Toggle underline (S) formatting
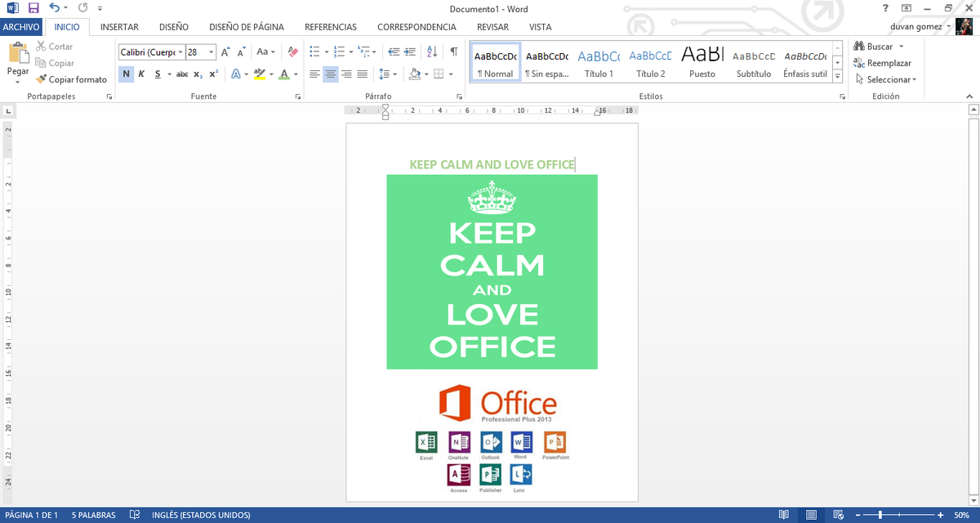The image size is (980, 523). point(157,74)
